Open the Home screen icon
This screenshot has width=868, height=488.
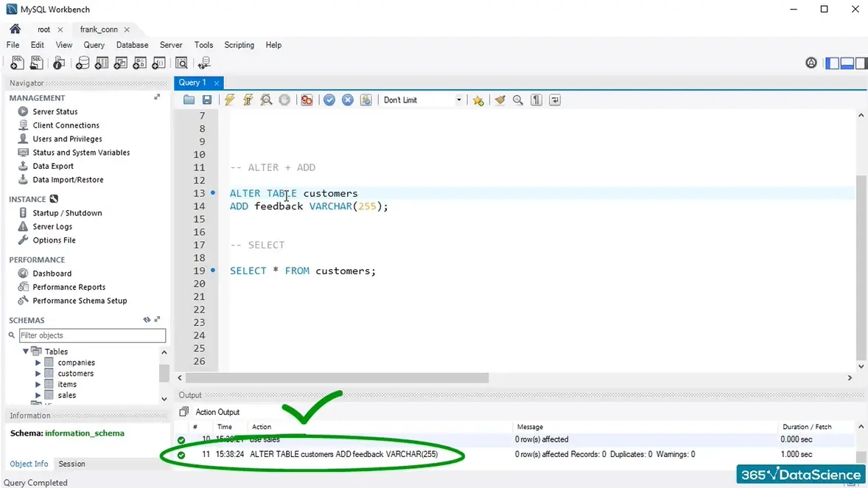click(x=15, y=29)
